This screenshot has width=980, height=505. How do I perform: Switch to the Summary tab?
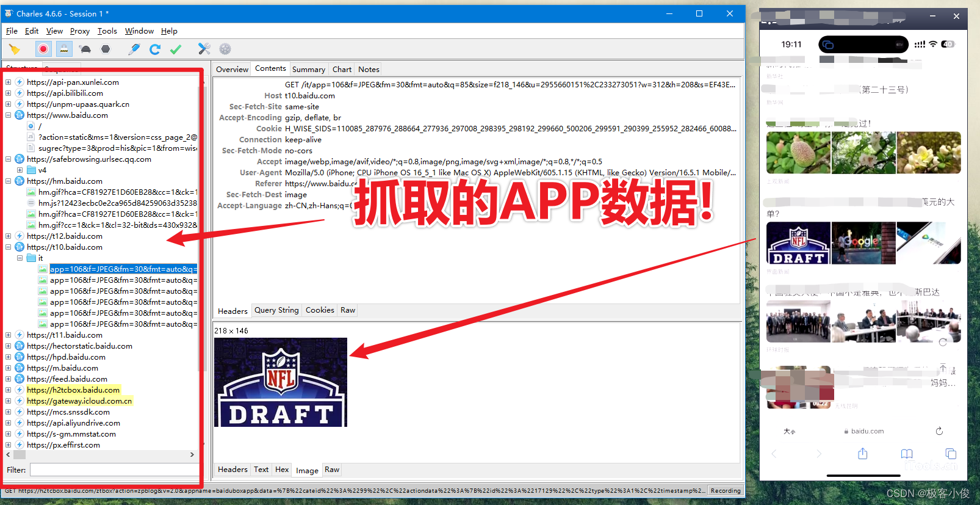308,69
